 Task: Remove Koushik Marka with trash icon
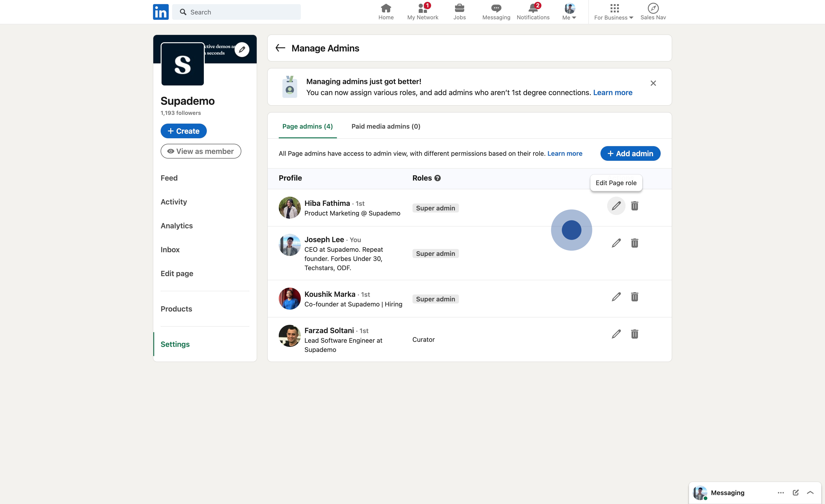click(x=634, y=297)
